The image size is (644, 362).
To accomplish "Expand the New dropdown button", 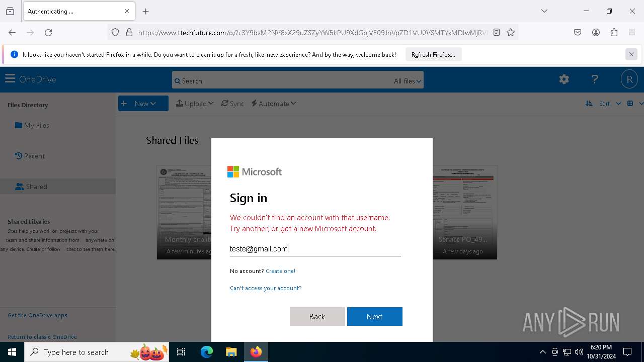I will pos(143,104).
